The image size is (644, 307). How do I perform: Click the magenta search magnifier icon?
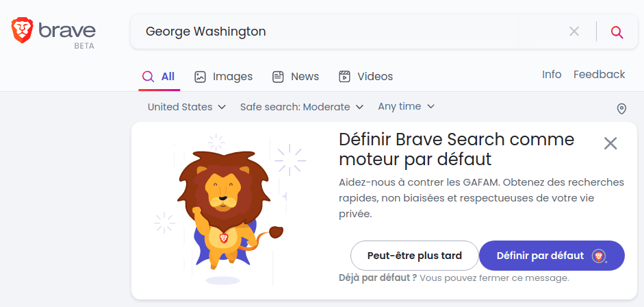pyautogui.click(x=617, y=32)
